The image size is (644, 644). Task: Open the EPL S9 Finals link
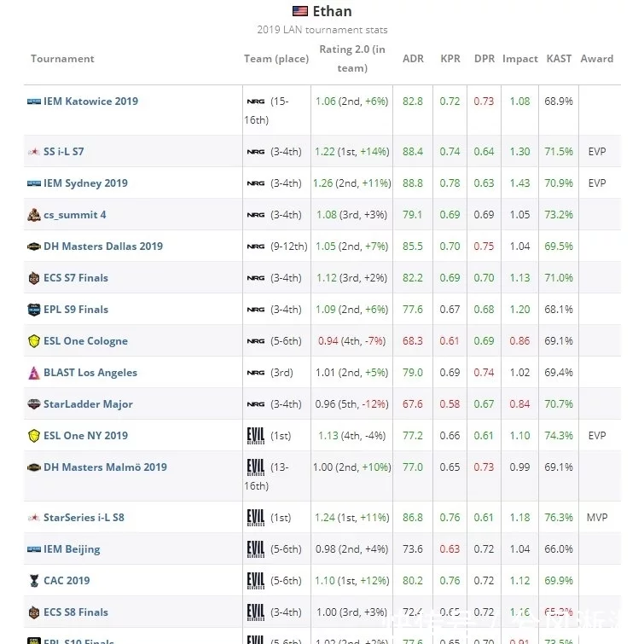[x=76, y=310]
